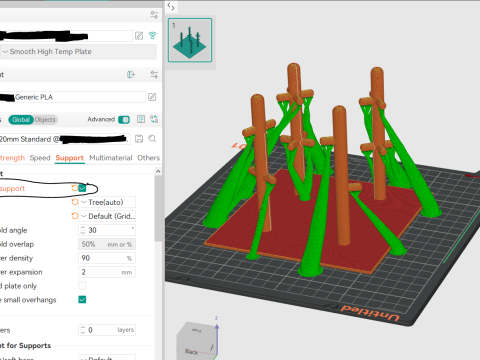
Task: Open the Support tab
Action: click(69, 158)
